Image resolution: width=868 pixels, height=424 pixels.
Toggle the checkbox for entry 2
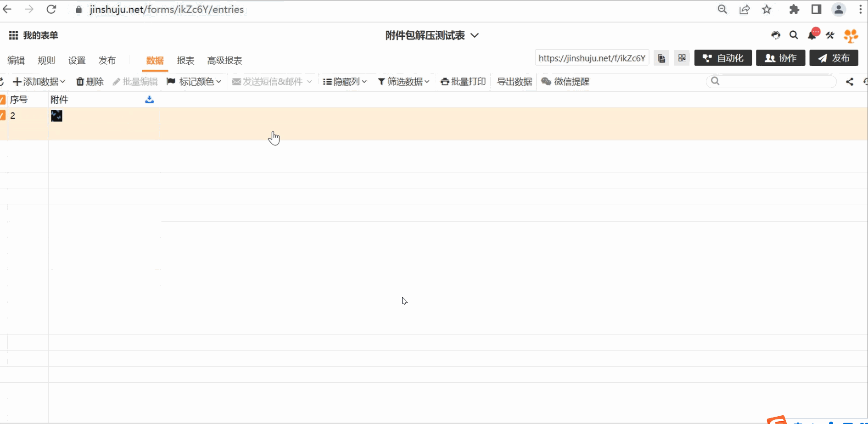coord(3,116)
